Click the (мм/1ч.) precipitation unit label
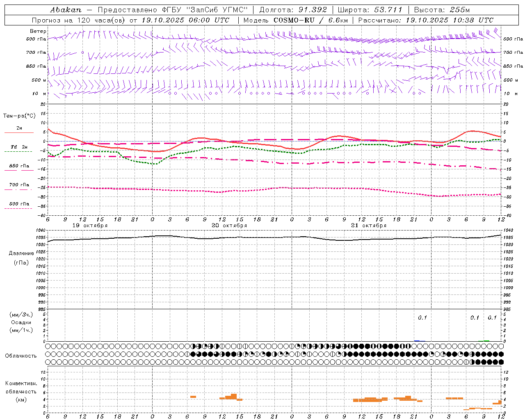Screen dimensions: 525x420 pos(21,330)
